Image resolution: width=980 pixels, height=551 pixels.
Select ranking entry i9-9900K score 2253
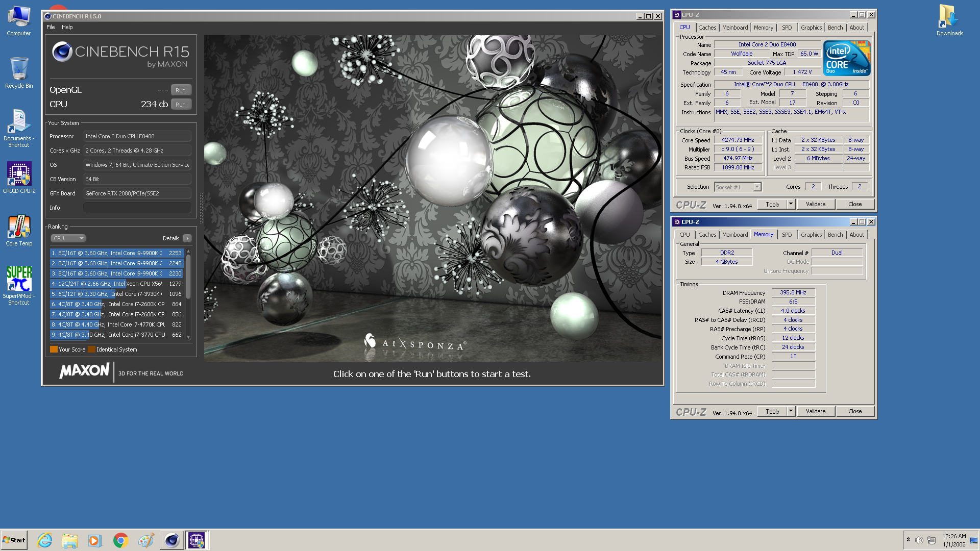pyautogui.click(x=117, y=253)
